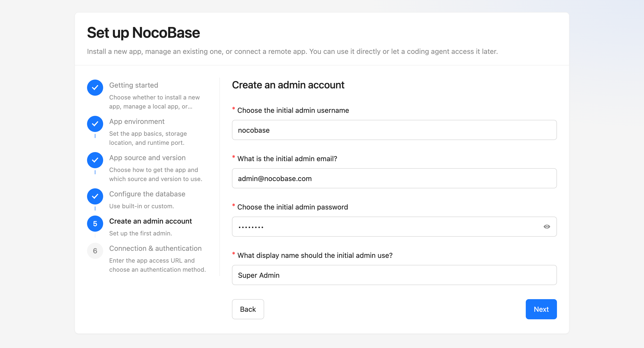The height and width of the screenshot is (348, 644).
Task: Click the 'Set up NocoBase' page title
Action: coord(143,33)
